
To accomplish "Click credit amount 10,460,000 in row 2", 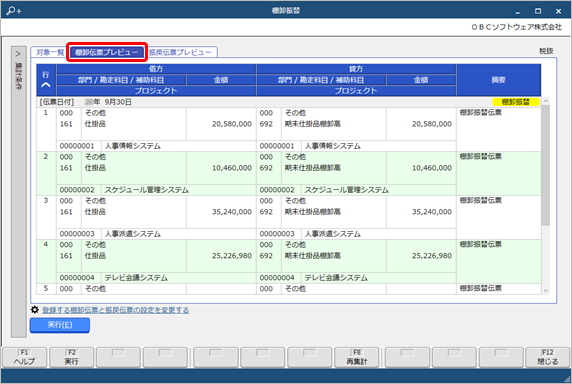I will click(x=432, y=168).
